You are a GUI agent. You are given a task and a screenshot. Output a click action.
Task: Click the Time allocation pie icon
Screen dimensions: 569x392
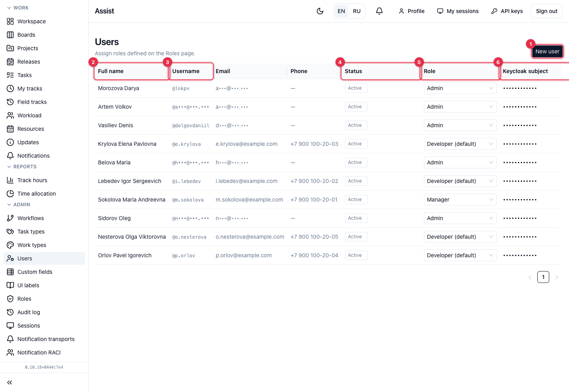[10, 194]
